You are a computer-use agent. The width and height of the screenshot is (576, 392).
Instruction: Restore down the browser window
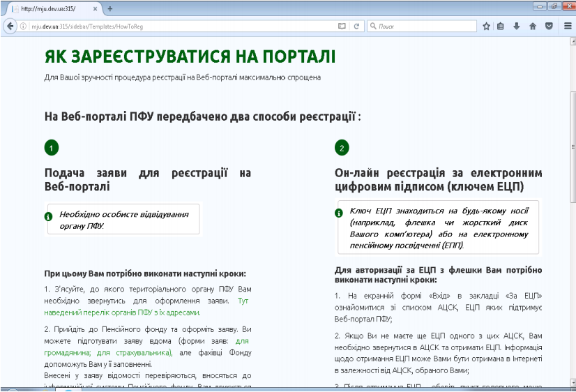554,6
